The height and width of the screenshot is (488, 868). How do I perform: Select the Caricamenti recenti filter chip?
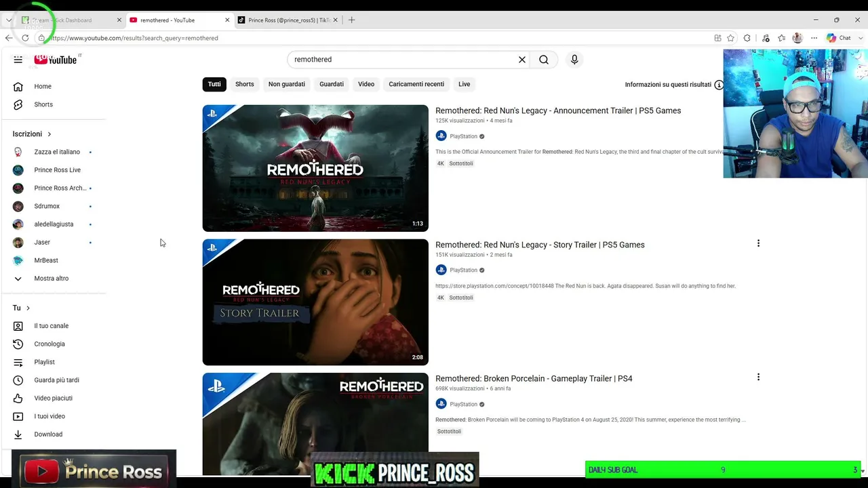[x=416, y=84]
